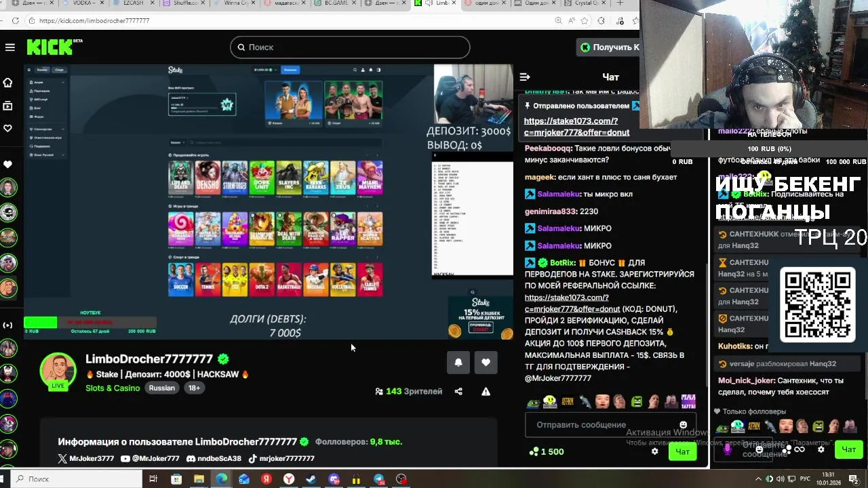The image size is (868, 488).
Task: Open YouTube channel @MrJoker777
Action: [x=150, y=458]
